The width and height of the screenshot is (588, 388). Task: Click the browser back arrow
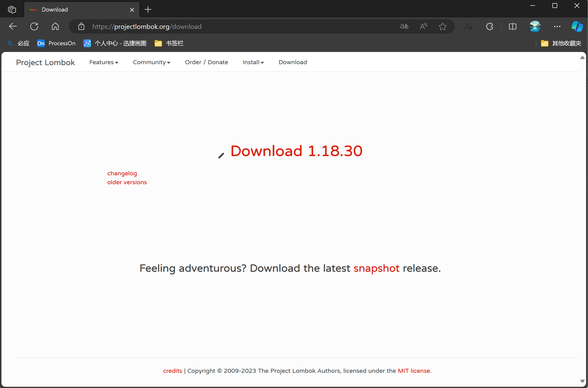[13, 26]
